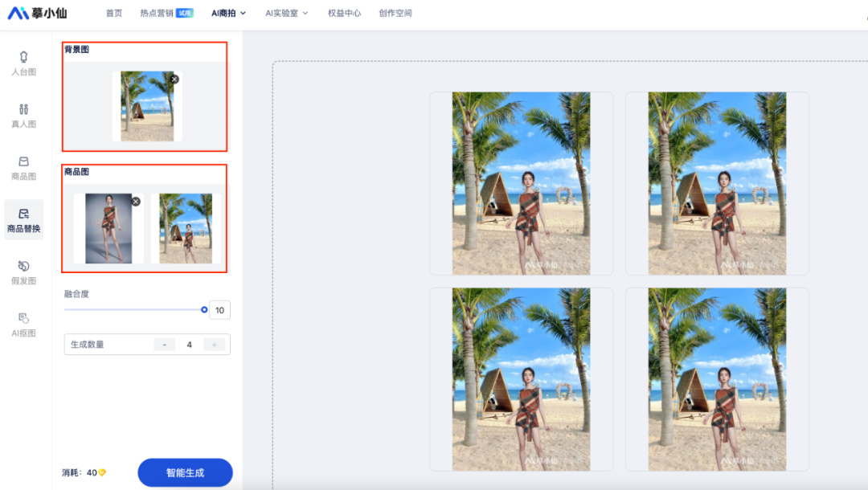Click the 智能生成 button

[185, 472]
